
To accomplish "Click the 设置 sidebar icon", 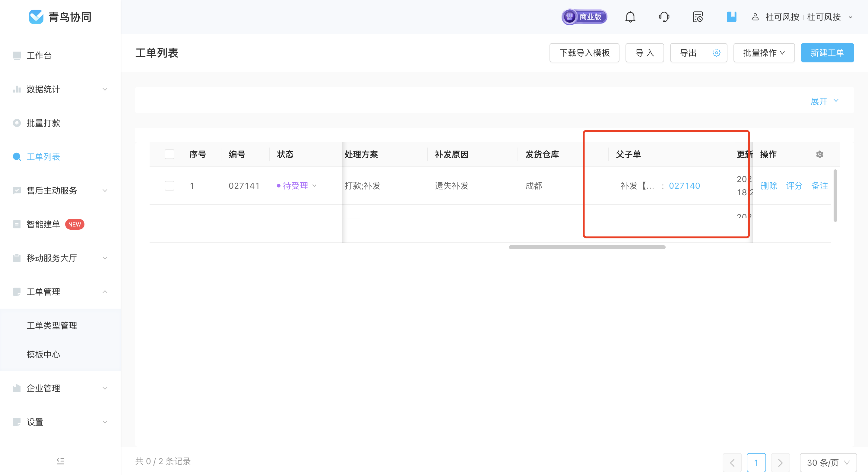I will 17,422.
